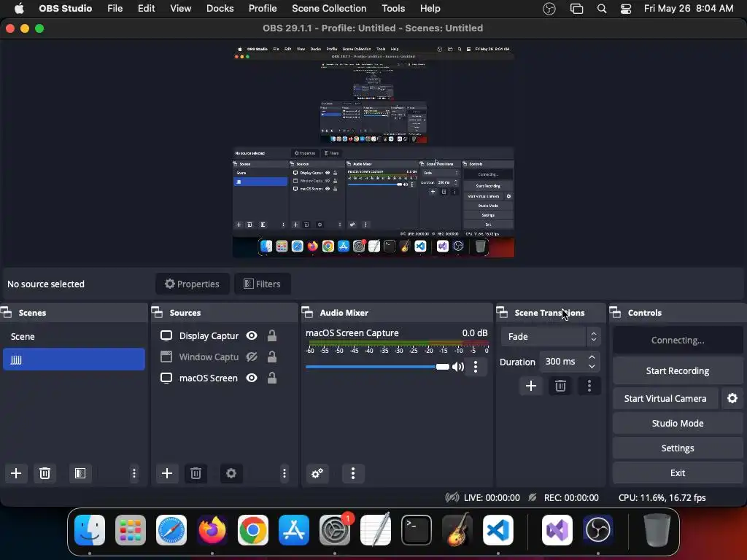Open the Tools menu
Screen dimensions: 747x560
pos(393,9)
